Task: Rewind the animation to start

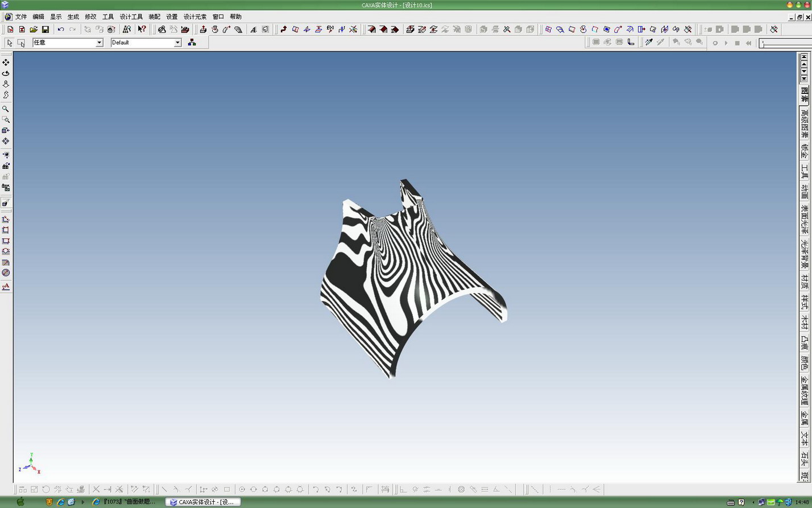Action: pos(749,43)
